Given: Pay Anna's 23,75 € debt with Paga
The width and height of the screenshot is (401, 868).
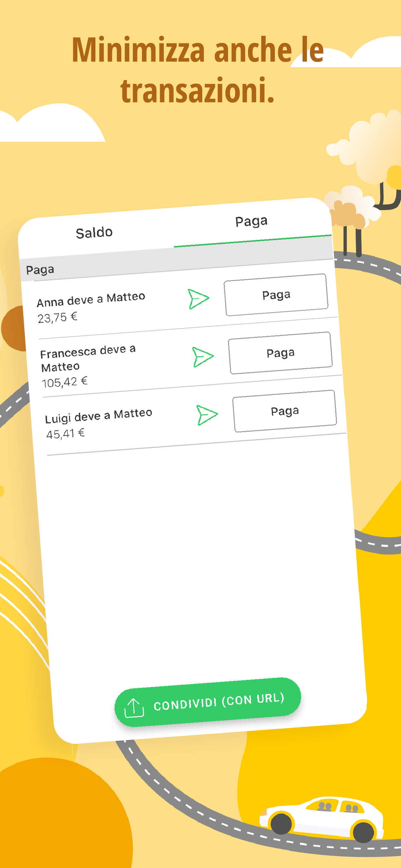Looking at the screenshot, I should [x=276, y=295].
